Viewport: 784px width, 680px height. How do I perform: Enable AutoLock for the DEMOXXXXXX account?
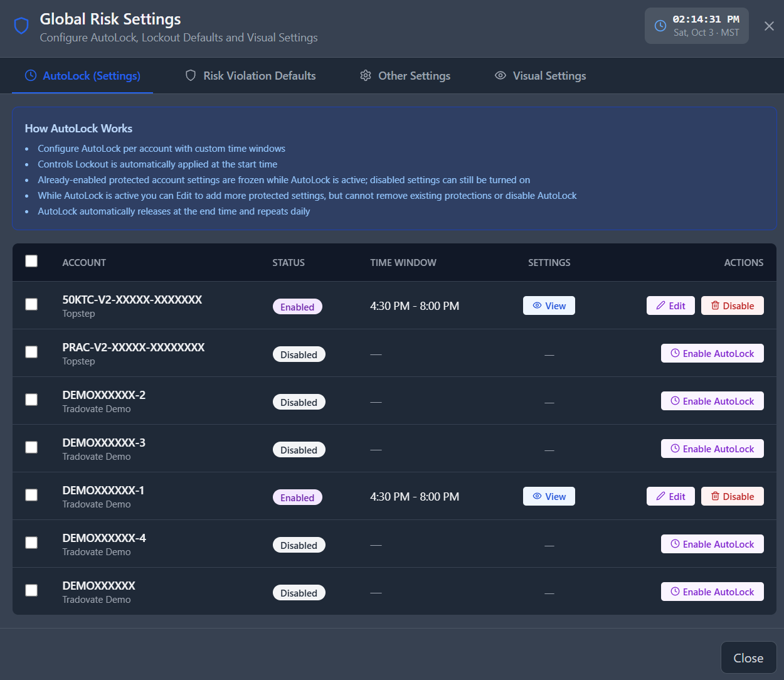[712, 592]
